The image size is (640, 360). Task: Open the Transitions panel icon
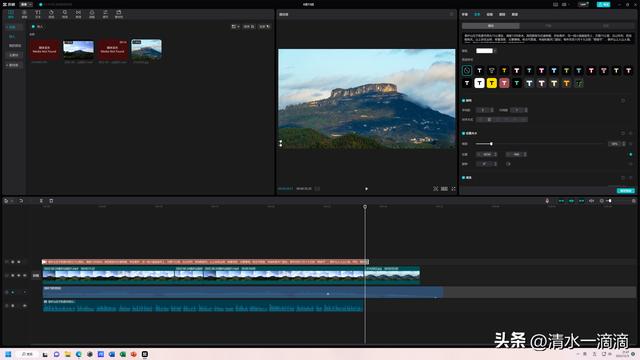tap(78, 14)
